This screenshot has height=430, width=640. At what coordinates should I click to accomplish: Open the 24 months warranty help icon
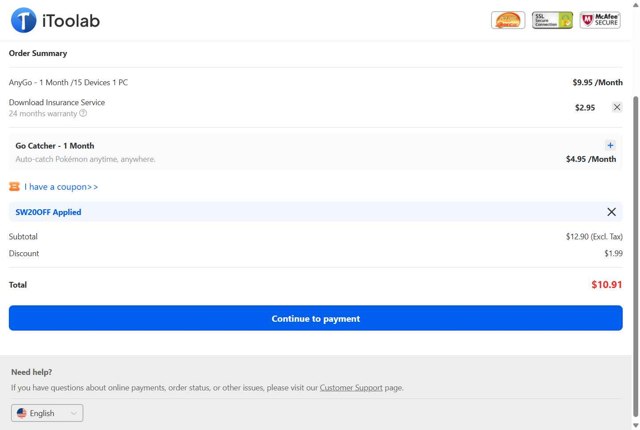coord(83,113)
